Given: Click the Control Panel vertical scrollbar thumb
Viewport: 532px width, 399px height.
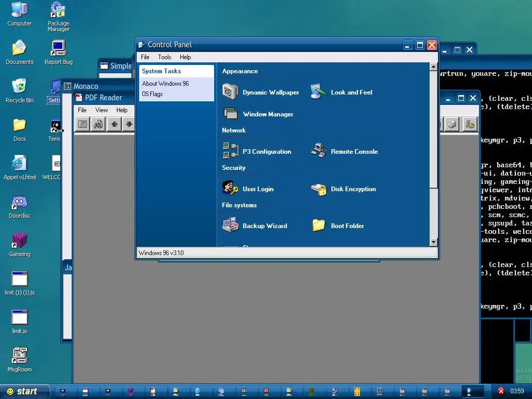Looking at the screenshot, I should coord(433,129).
